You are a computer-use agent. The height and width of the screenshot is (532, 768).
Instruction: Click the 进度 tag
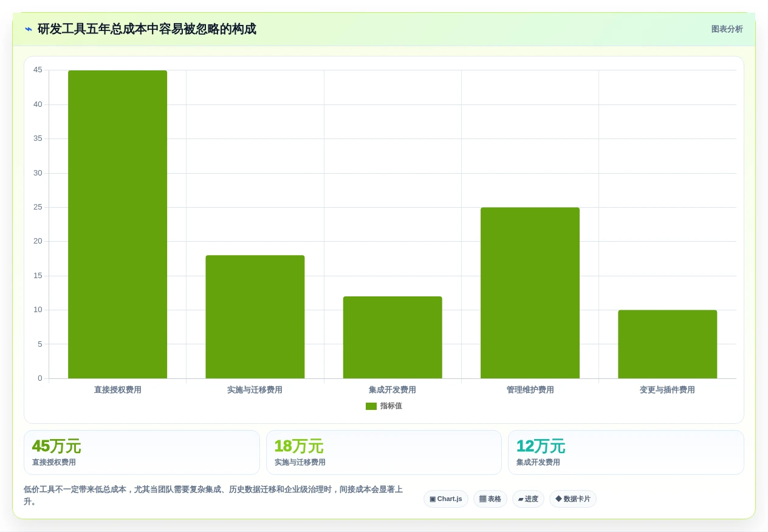pos(528,499)
